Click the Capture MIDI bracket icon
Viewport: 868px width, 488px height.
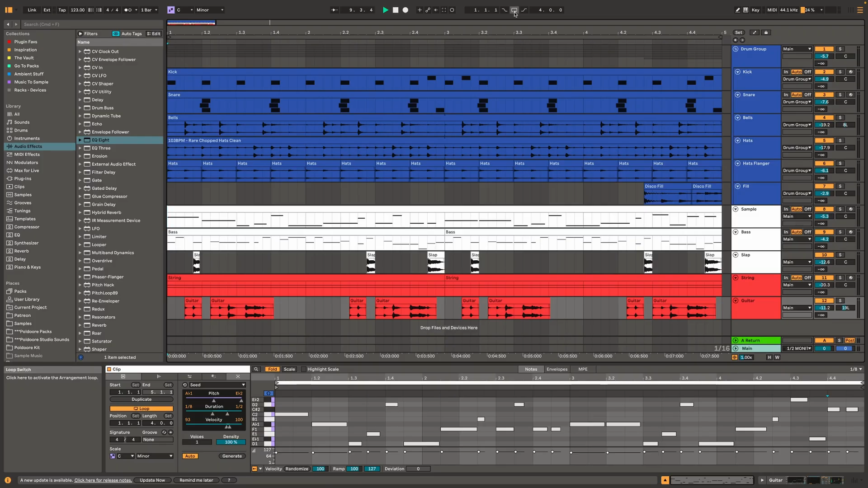tap(443, 10)
